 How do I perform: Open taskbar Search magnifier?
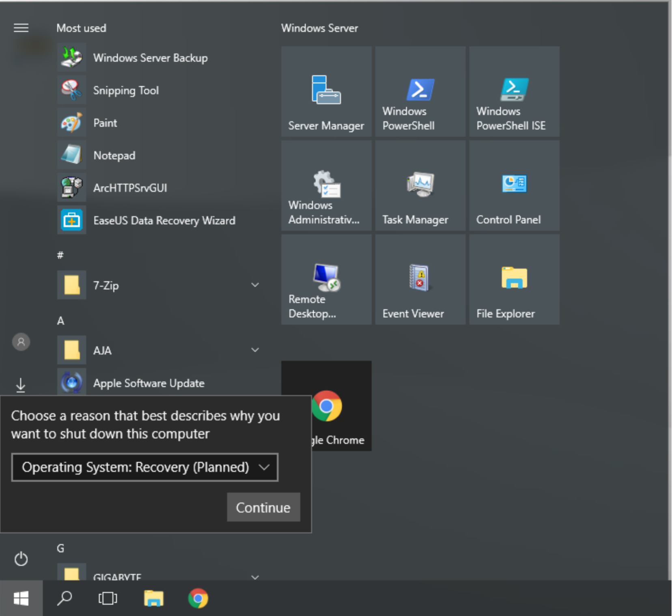pos(65,598)
